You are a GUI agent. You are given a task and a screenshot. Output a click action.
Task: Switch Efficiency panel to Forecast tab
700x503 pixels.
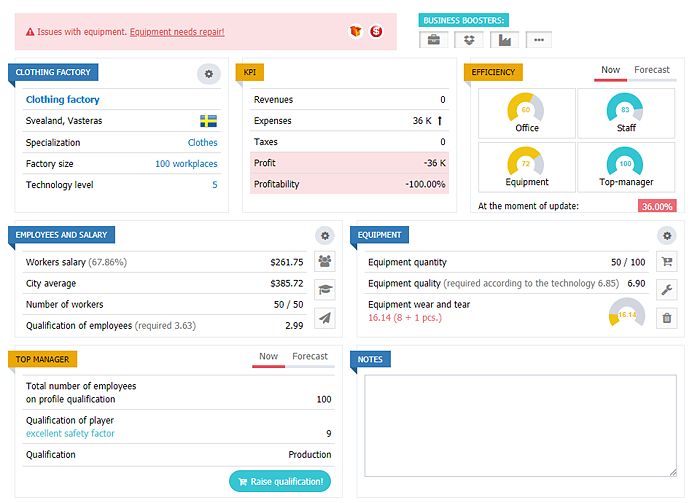coord(652,70)
